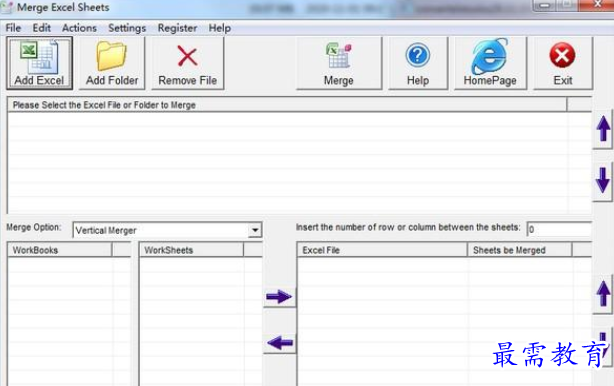Move merged sheet up with lower up arrow
The width and height of the screenshot is (614, 386).
[x=603, y=294]
